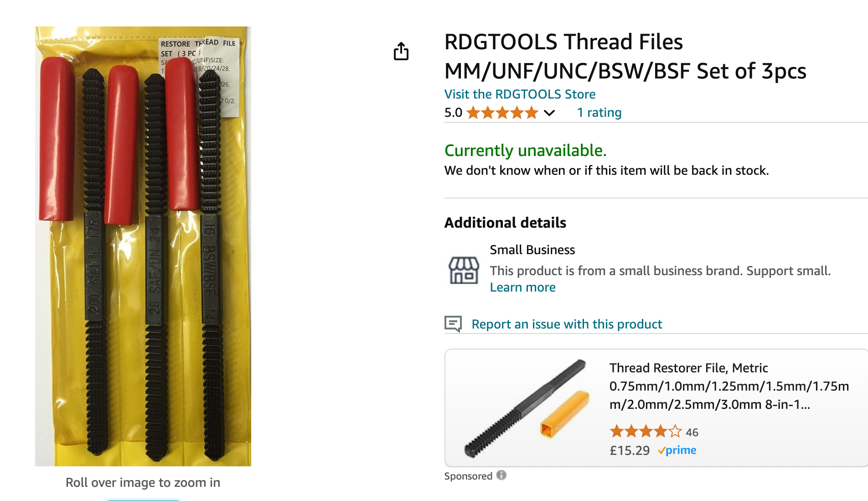Click the main thread files product image
This screenshot has height=501, width=868.
tap(143, 246)
